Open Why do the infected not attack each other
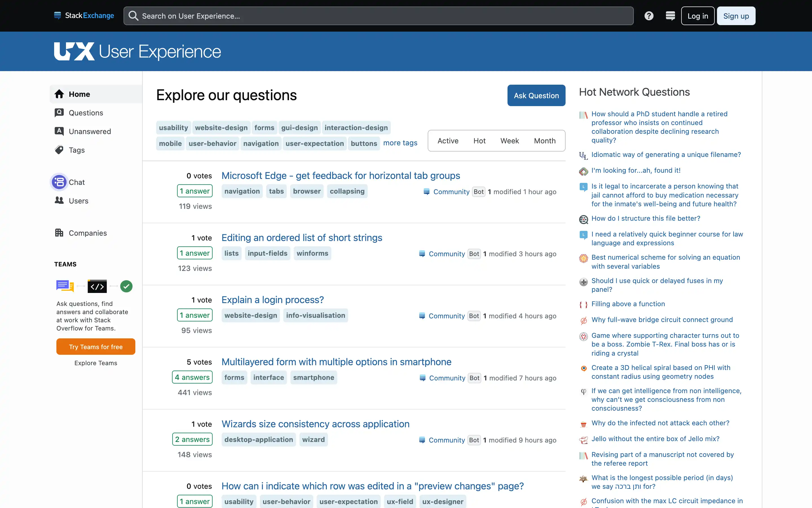The image size is (812, 508). tap(660, 423)
